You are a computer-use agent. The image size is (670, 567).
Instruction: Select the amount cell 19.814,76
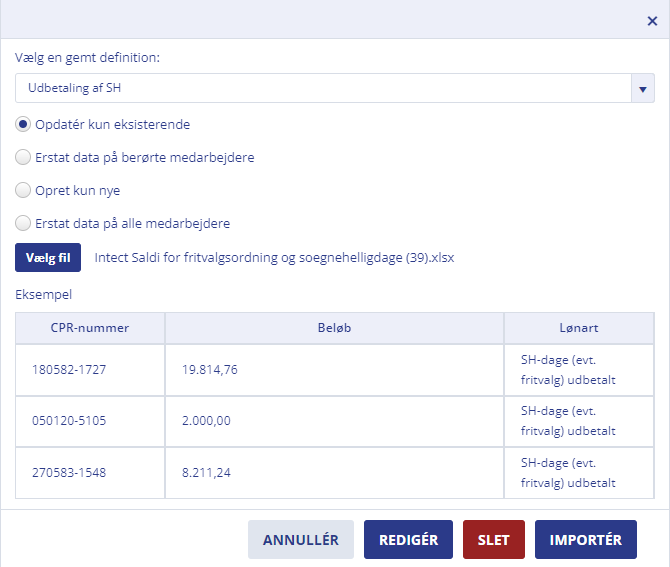pyautogui.click(x=335, y=370)
